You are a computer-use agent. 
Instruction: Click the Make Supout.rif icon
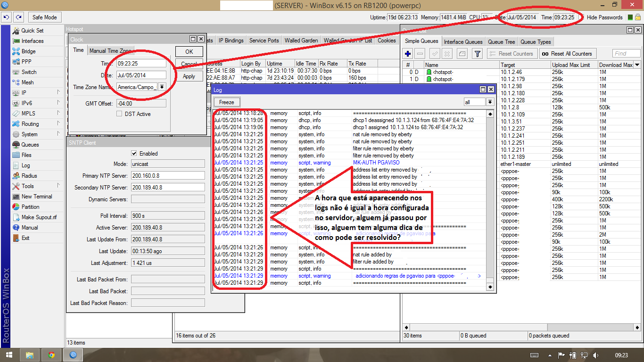(16, 217)
